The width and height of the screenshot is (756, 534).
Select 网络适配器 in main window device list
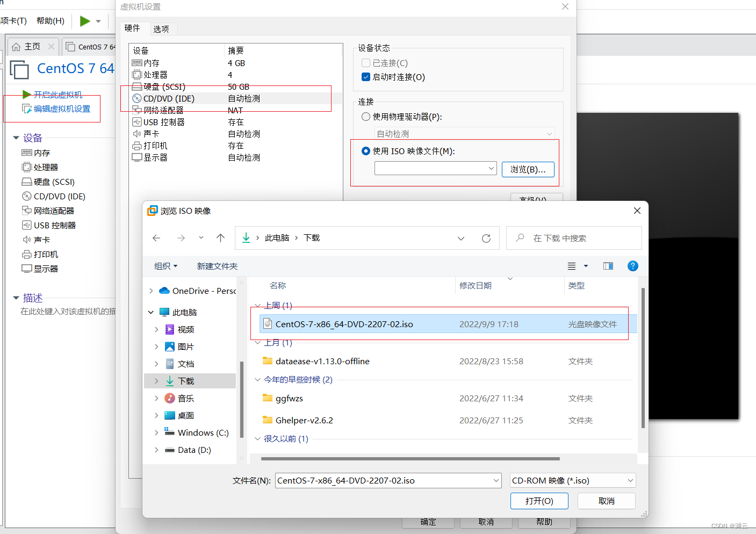pos(48,211)
